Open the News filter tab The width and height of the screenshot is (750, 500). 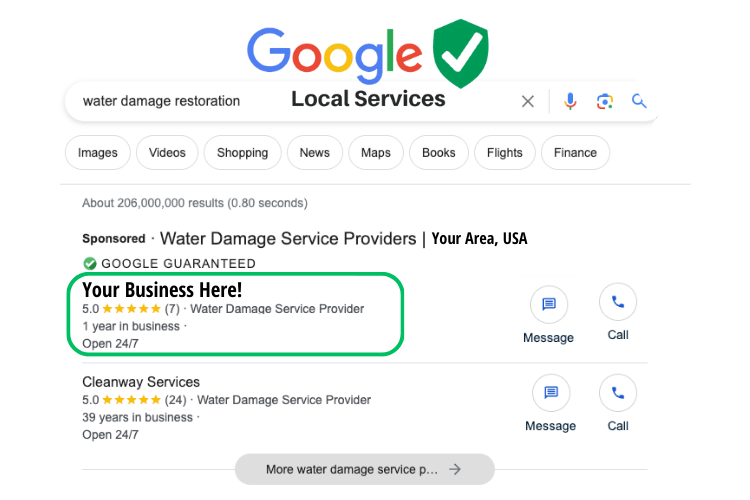coord(315,153)
